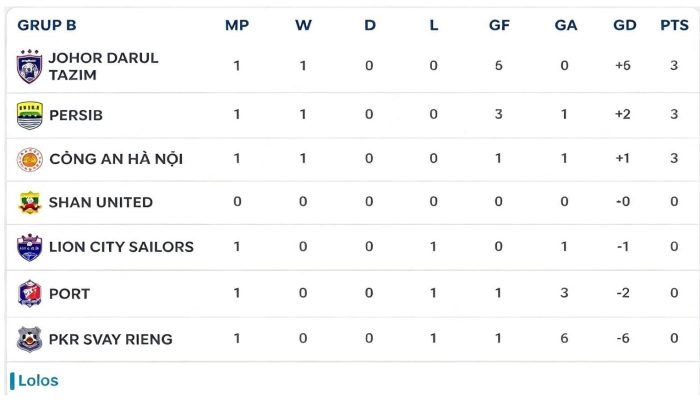The image size is (700, 400).
Task: Click the Lolos legend label
Action: (38, 381)
